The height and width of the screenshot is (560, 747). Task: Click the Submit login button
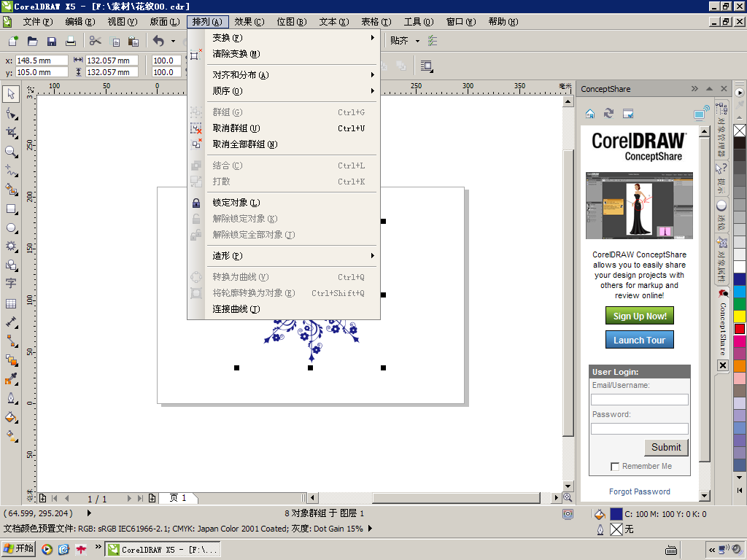(x=666, y=447)
